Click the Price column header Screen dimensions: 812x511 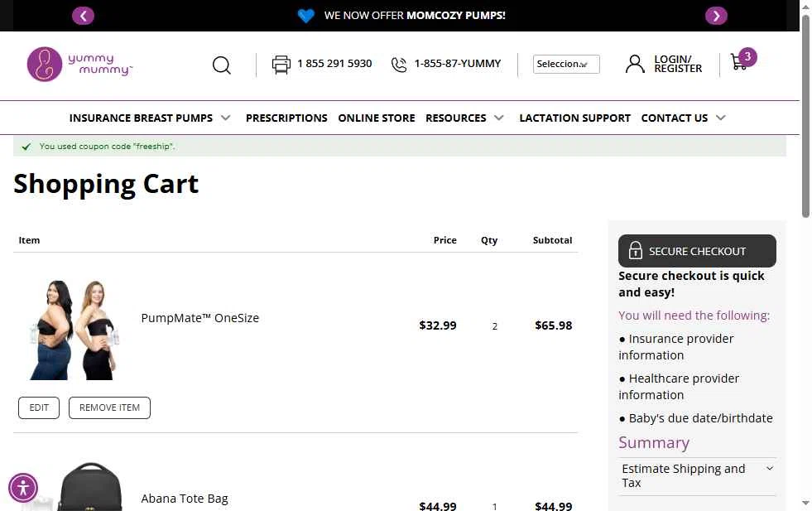[444, 240]
